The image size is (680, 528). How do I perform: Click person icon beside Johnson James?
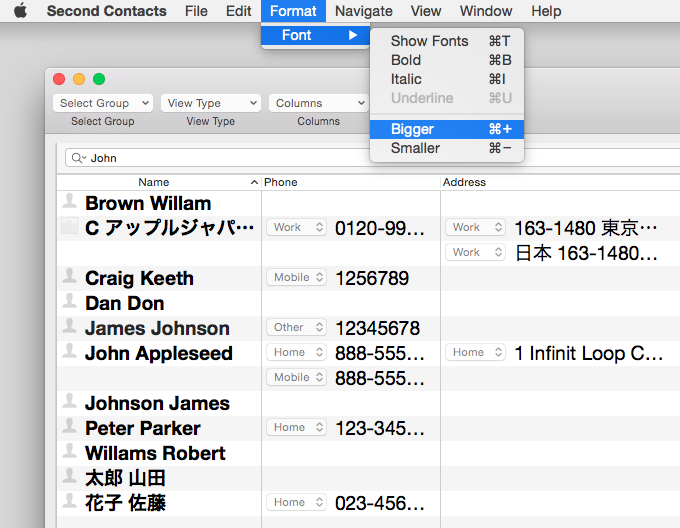pyautogui.click(x=69, y=401)
